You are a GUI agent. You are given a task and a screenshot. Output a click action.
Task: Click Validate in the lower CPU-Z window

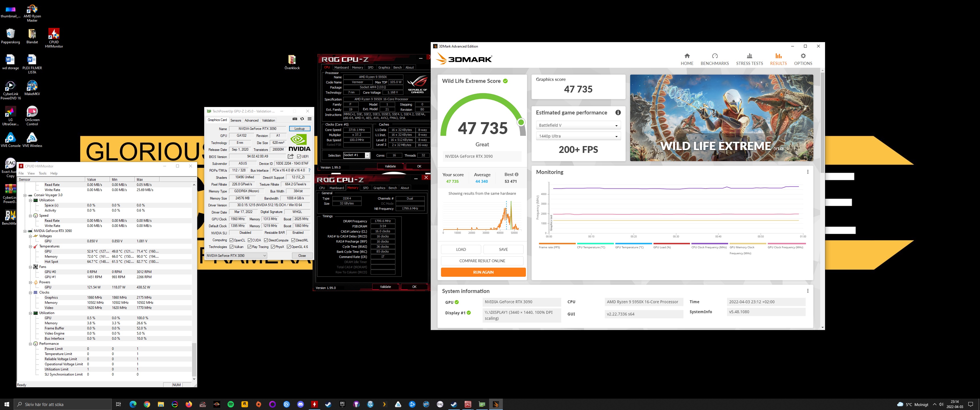pos(385,287)
